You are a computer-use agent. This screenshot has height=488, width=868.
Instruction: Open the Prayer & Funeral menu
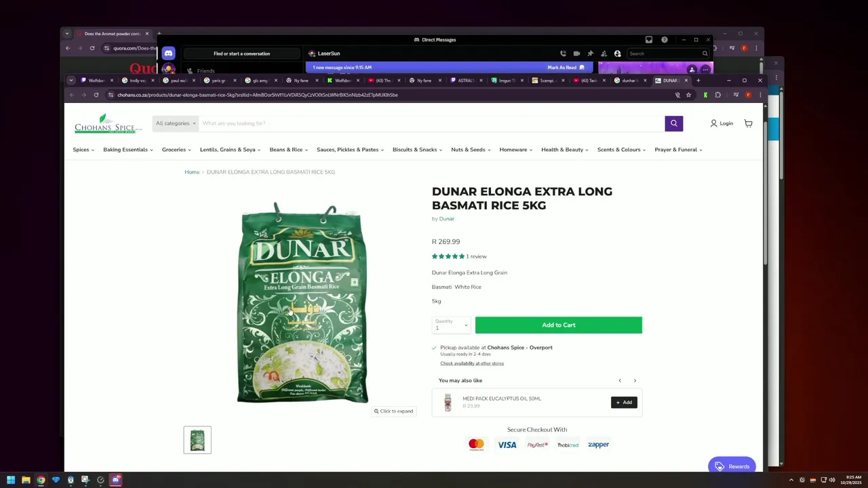(x=679, y=150)
